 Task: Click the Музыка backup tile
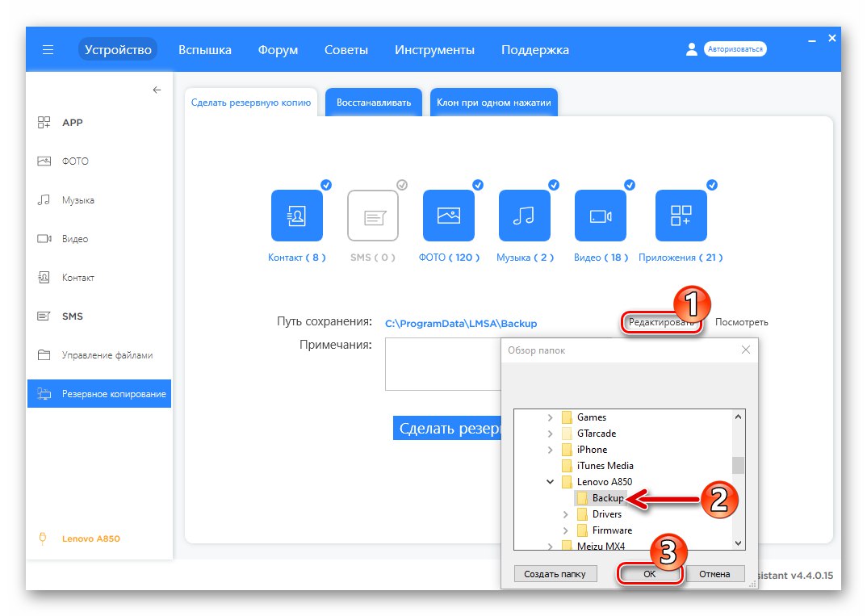(524, 216)
